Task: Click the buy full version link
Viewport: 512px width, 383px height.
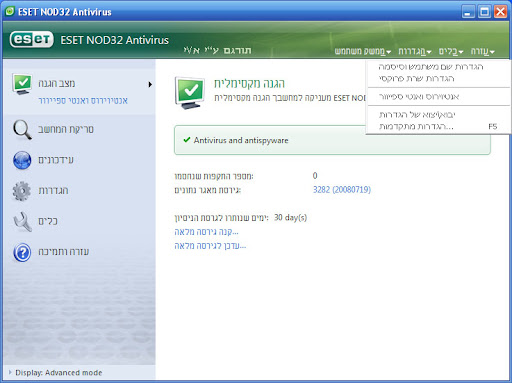Action: 206,232
